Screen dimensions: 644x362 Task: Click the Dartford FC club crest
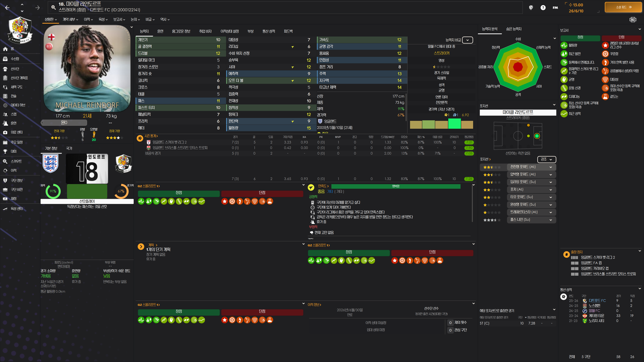[x=20, y=30]
